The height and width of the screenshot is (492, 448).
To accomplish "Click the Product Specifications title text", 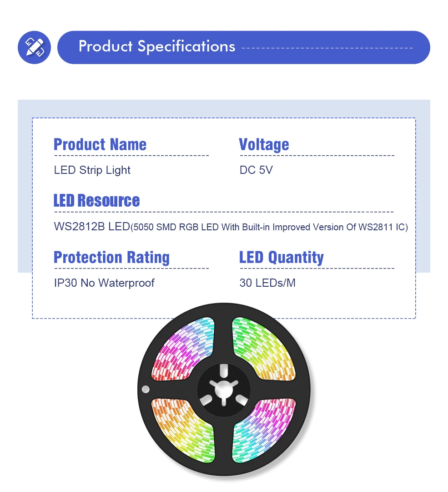I will click(x=156, y=46).
